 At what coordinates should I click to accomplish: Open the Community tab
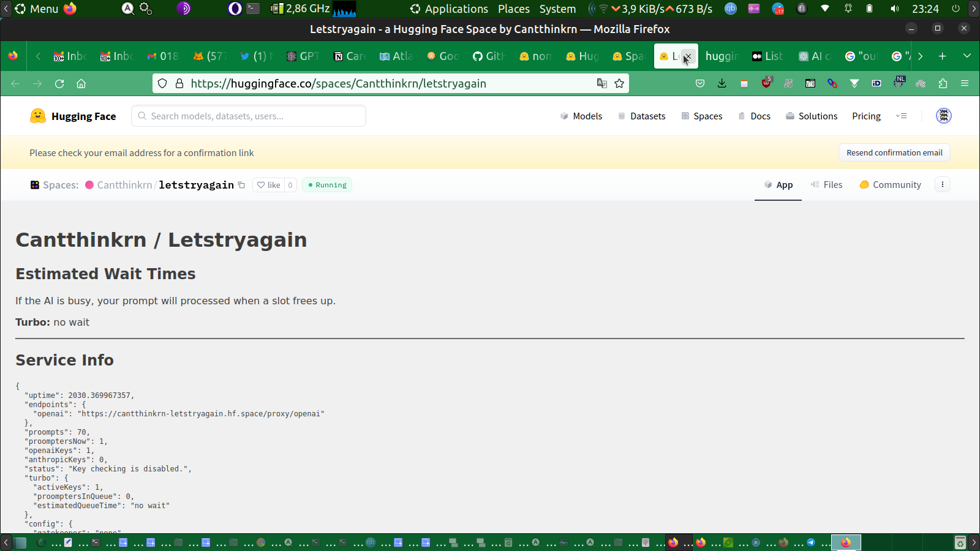[890, 185]
